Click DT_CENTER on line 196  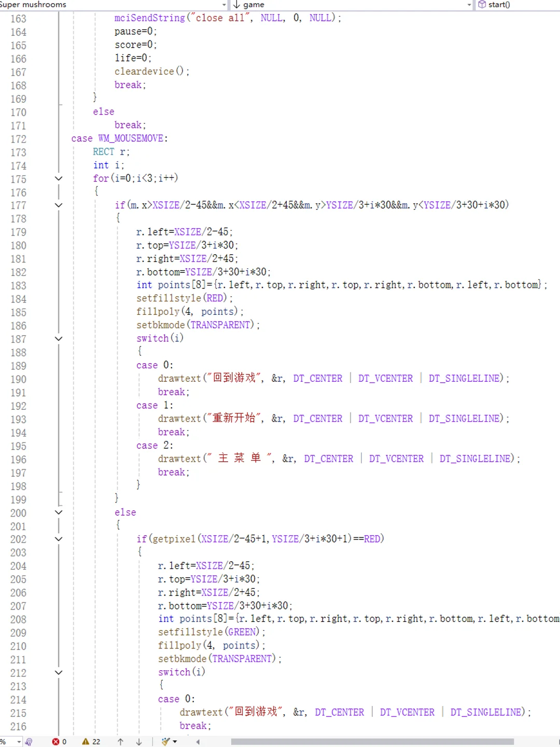click(x=329, y=459)
